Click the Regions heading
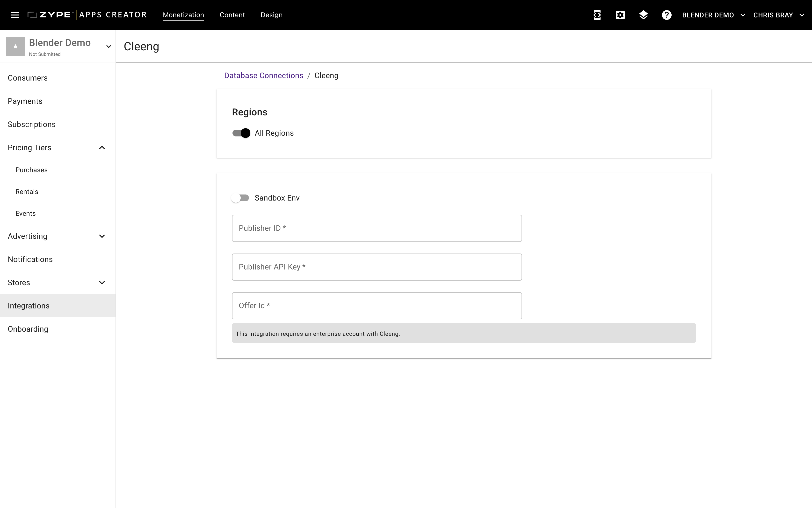Screen dimensions: 812x508 click(x=250, y=112)
